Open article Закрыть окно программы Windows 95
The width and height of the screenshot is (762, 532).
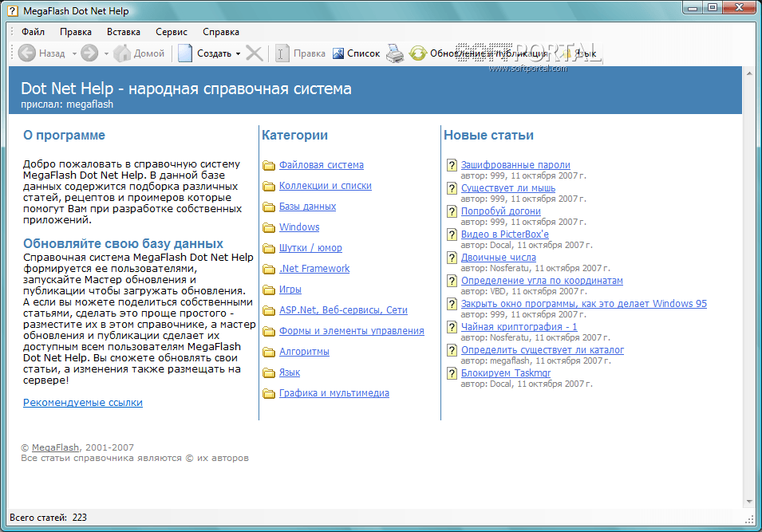click(x=583, y=304)
